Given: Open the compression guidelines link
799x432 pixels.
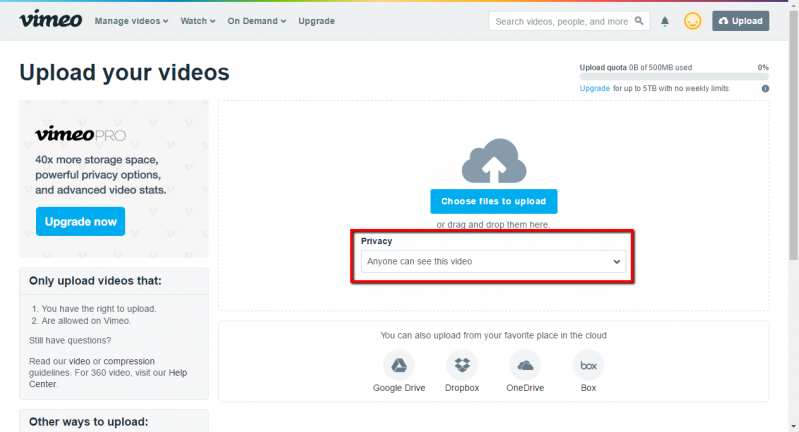Looking at the screenshot, I should (129, 361).
